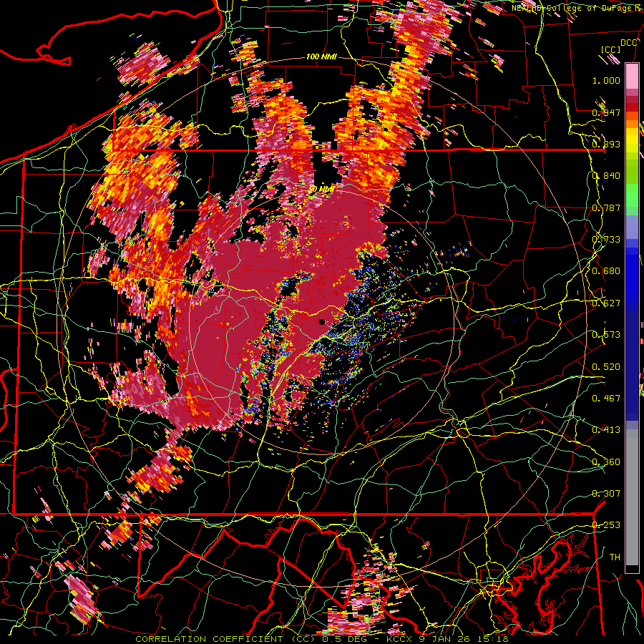Click the 0.733 scale label

coord(606,240)
